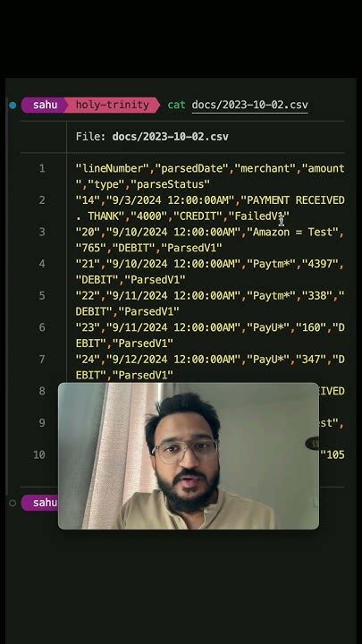Click the "FailedV1" status text
The height and width of the screenshot is (644, 362).
[x=259, y=216]
